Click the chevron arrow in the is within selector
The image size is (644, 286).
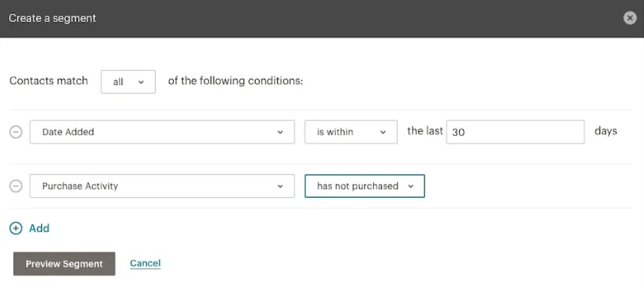[x=383, y=133]
